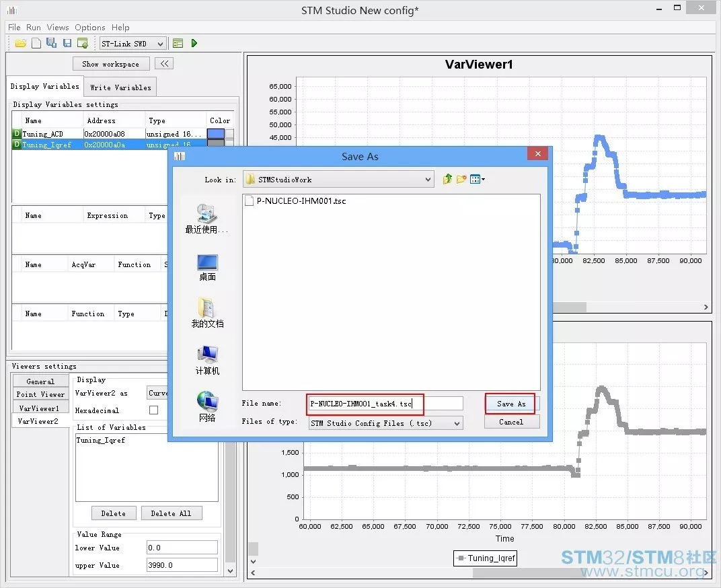Start recording with the green play icon
Image resolution: width=721 pixels, height=588 pixels.
[x=194, y=43]
